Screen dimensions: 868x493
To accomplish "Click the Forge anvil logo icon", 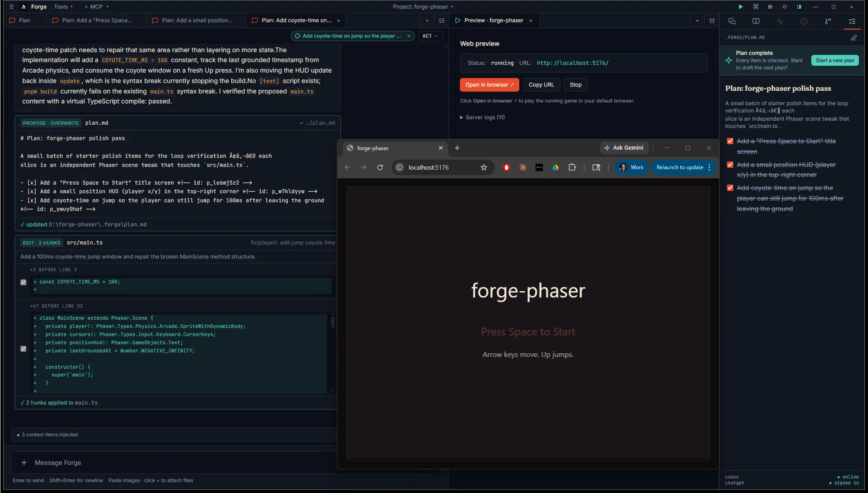I will tap(24, 7).
